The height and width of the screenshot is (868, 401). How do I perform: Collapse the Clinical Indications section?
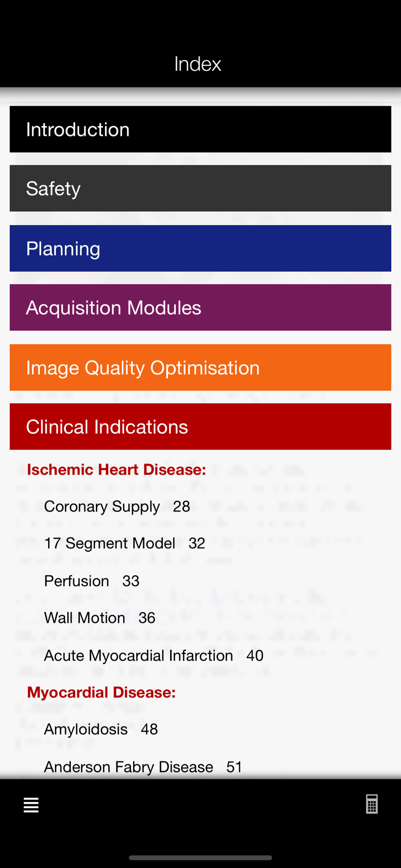tap(200, 427)
